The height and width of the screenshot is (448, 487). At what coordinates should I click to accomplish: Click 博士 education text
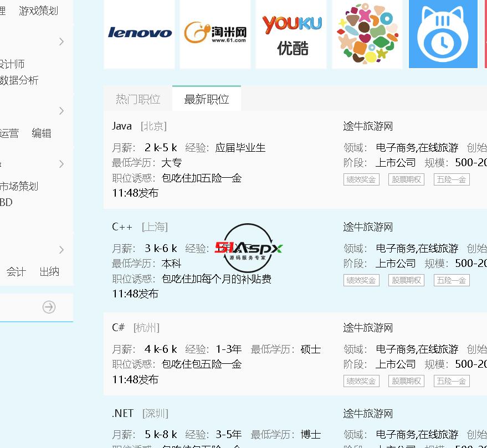point(311,435)
